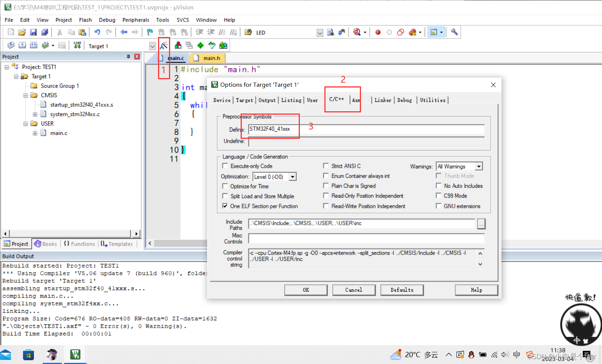Click the Select Software Packs icon

point(212,45)
